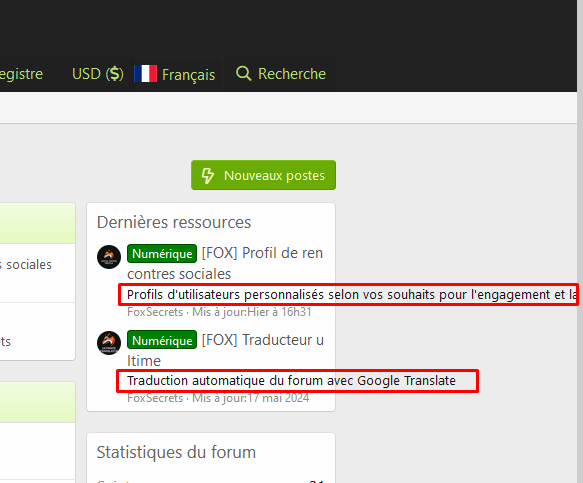Click the Traduction automatique du forum description
Viewport: 583px width, 483px height.
(292, 381)
